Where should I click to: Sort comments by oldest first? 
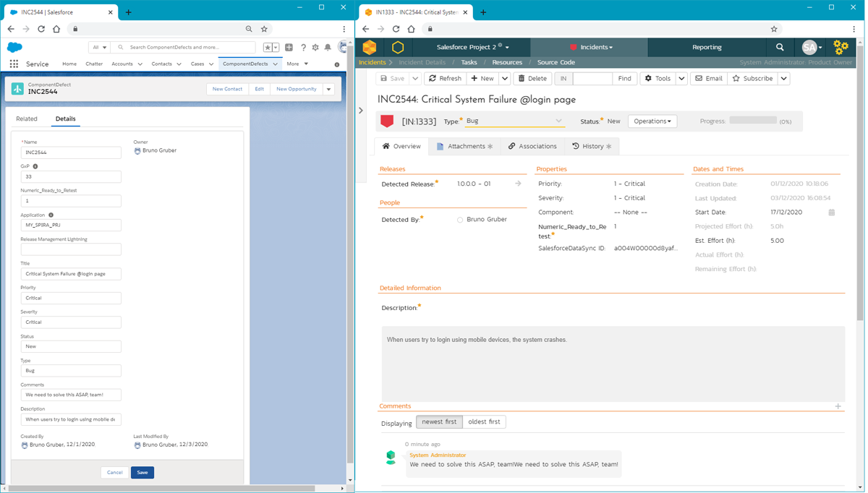point(484,422)
